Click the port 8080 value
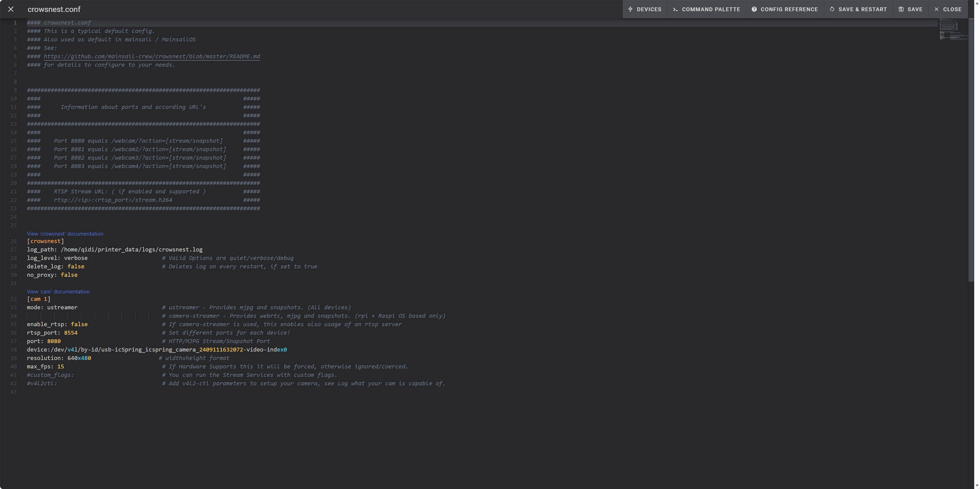Image resolution: width=980 pixels, height=489 pixels. [54, 341]
